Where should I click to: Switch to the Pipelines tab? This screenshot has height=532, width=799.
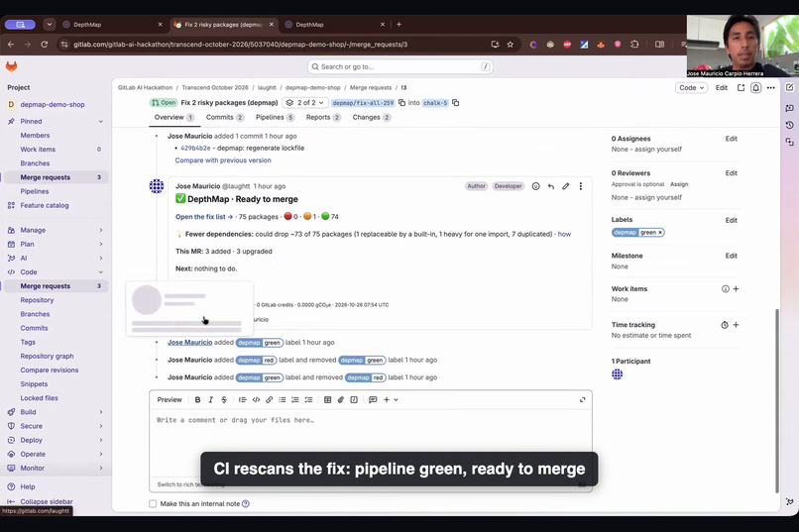click(x=275, y=117)
